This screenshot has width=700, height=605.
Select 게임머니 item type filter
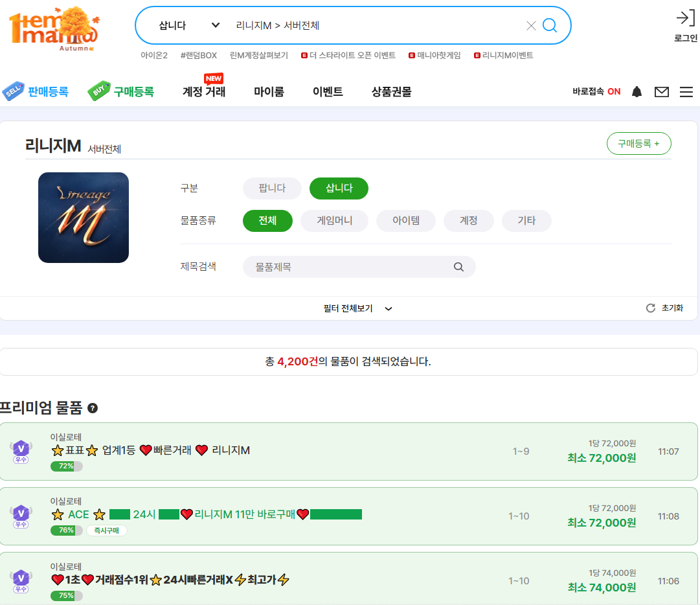334,221
